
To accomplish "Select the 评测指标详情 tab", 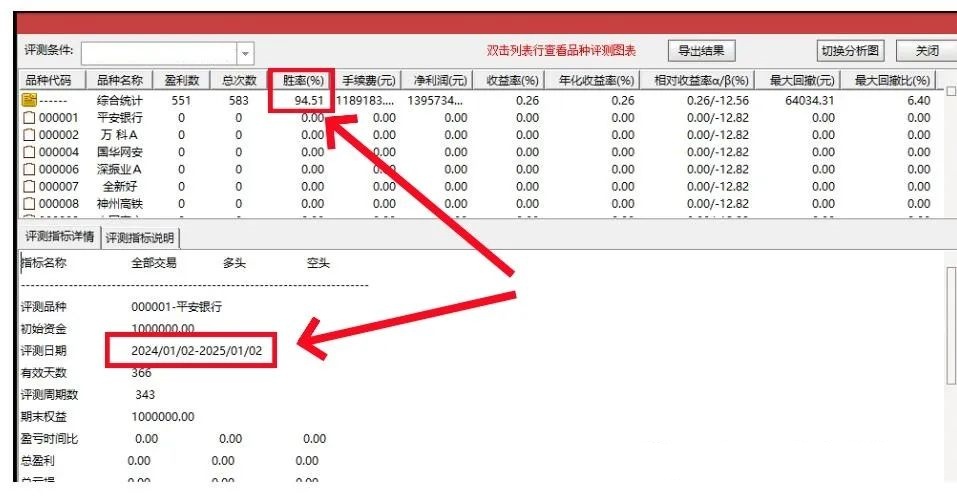I will (60, 238).
